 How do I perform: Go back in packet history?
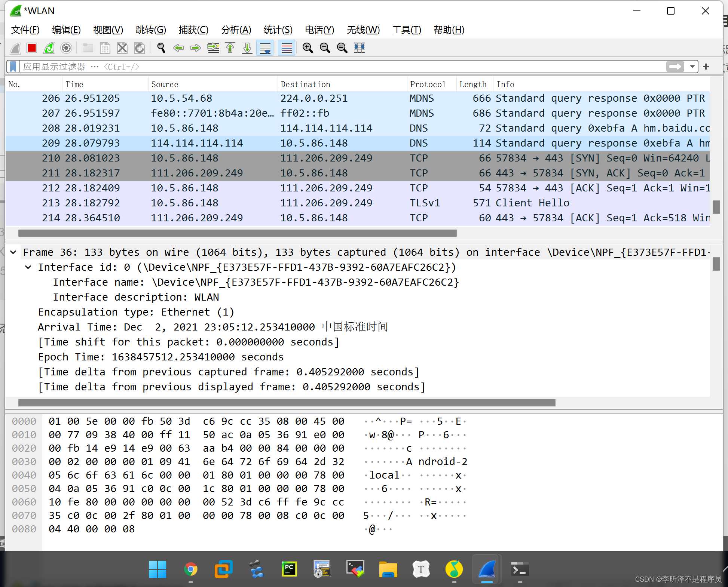(178, 48)
